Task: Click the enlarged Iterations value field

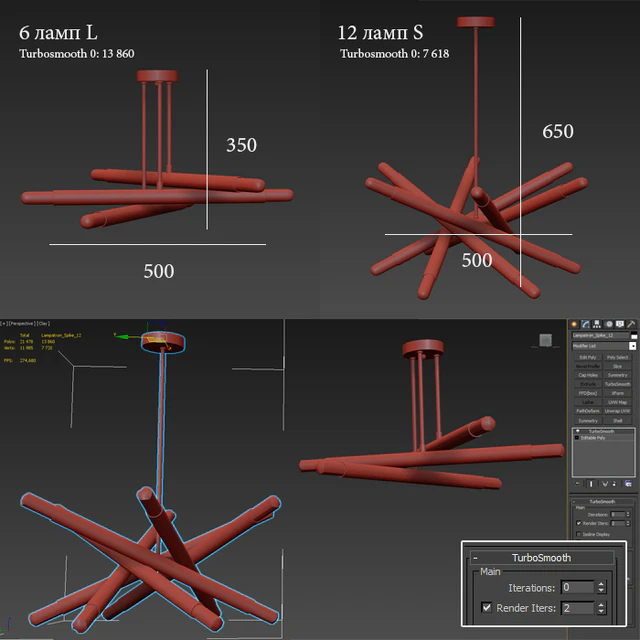Action: pyautogui.click(x=577, y=587)
